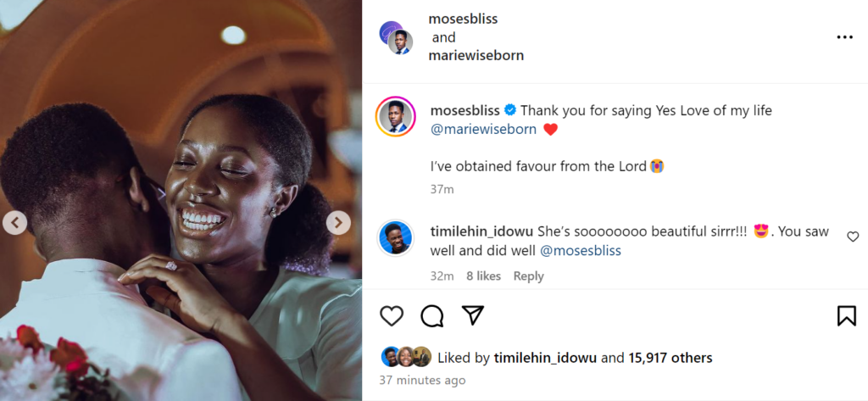Open the '37 minutes ago' post timestamp
868x401 pixels.
[422, 381]
